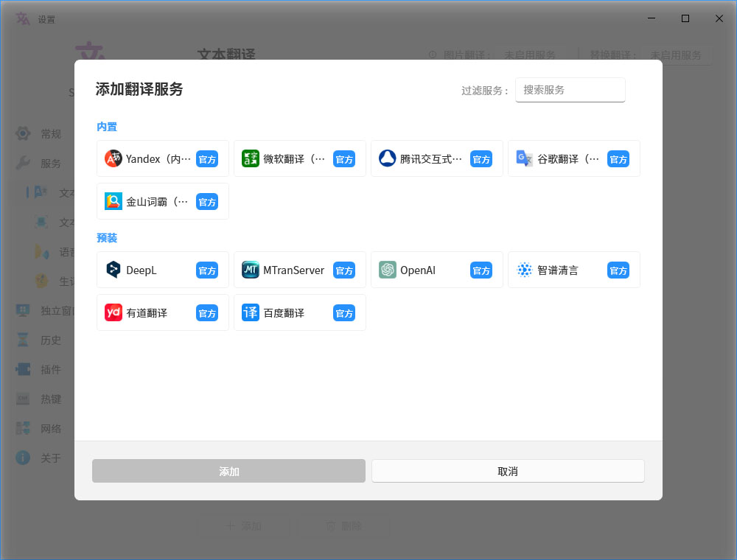This screenshot has height=560, width=737.
Task: Pick the MTranServer service icon
Action: point(251,270)
